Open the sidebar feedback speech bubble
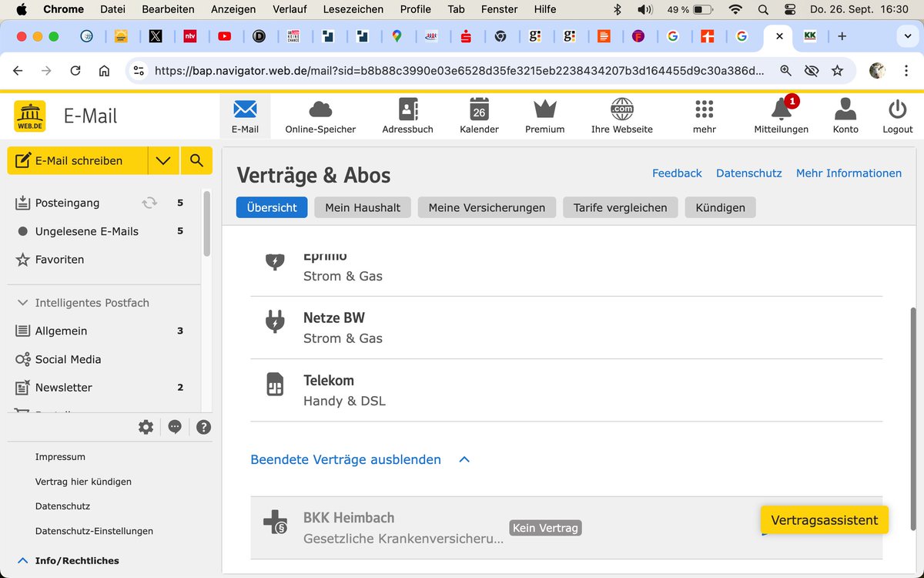 click(x=175, y=427)
